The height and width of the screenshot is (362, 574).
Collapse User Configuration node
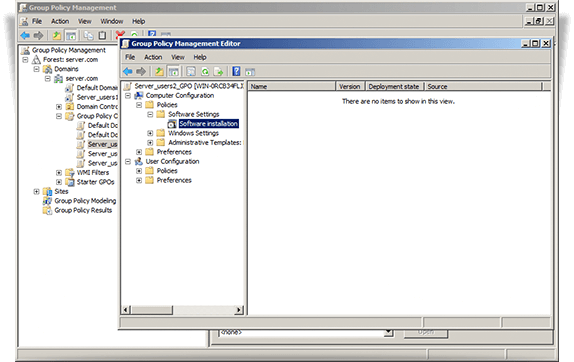pos(128,161)
